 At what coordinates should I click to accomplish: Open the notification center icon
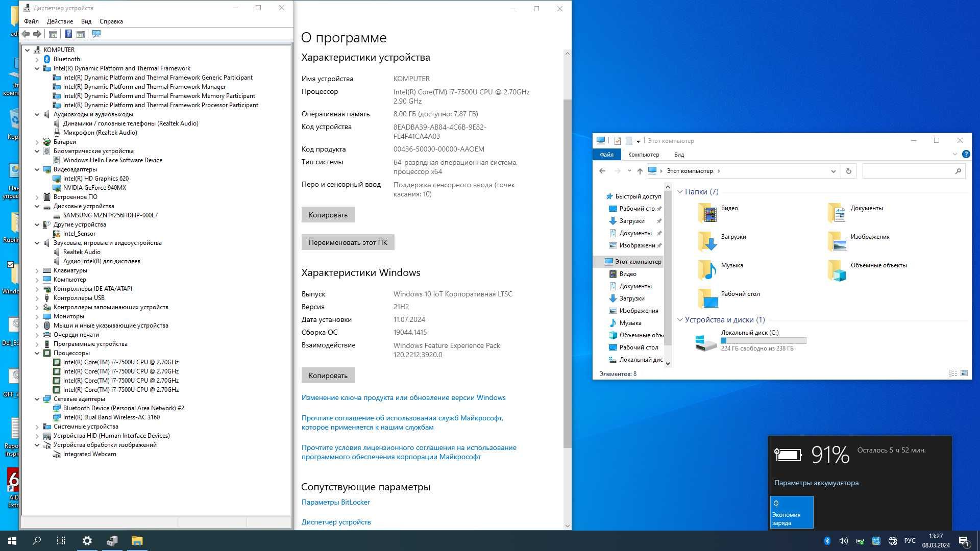point(964,541)
